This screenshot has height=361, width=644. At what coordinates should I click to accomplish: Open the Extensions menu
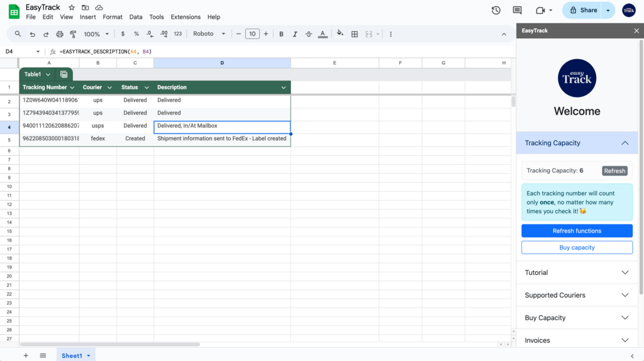(186, 17)
